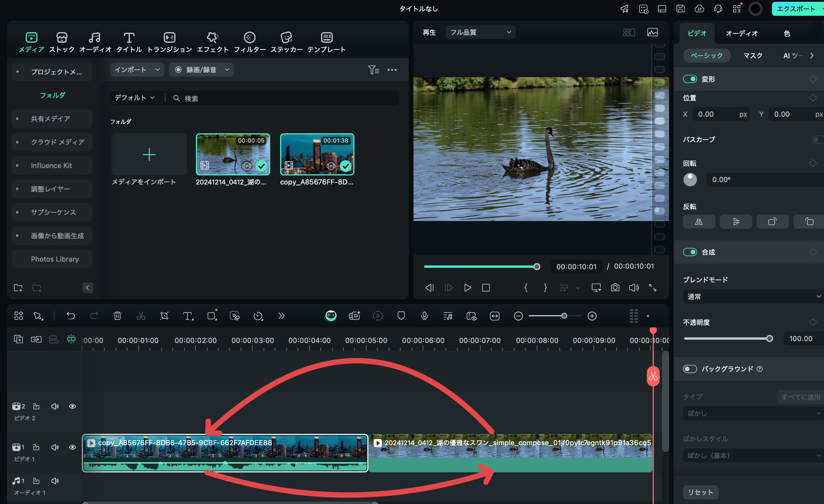Click the cloud upload icon in title bar
Image resolution: width=824 pixels, height=504 pixels.
point(699,9)
